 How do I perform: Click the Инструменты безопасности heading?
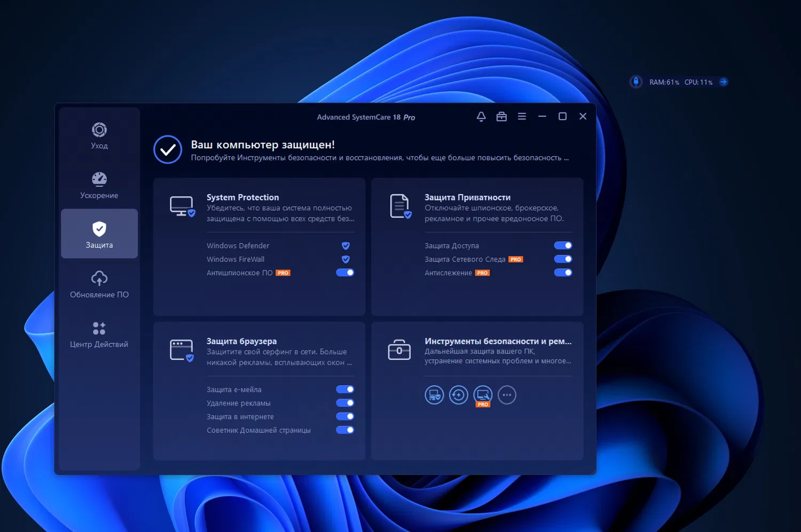tap(498, 341)
